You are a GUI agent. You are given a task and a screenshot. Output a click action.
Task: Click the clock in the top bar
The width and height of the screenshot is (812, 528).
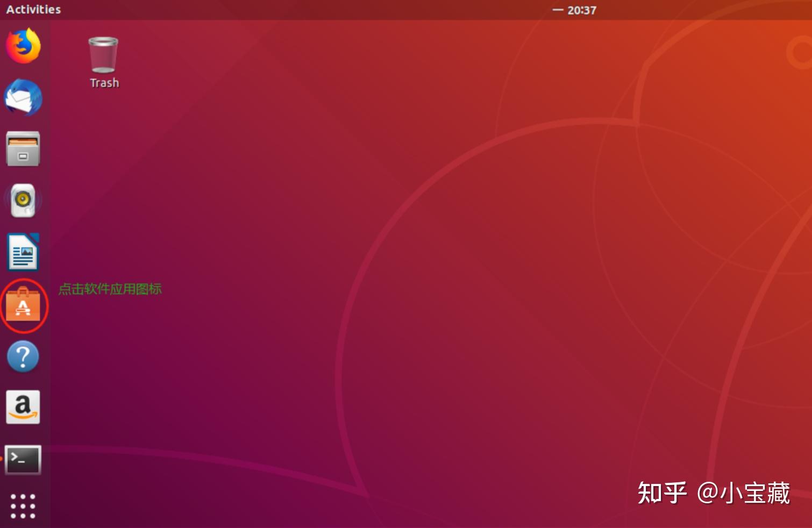click(x=581, y=9)
